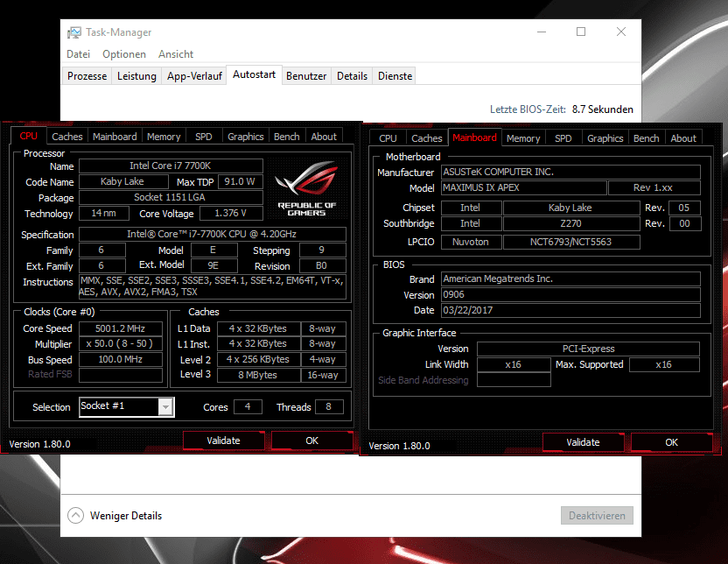Click OK in left CPU-Z window
The height and width of the screenshot is (564, 728).
pos(312,441)
